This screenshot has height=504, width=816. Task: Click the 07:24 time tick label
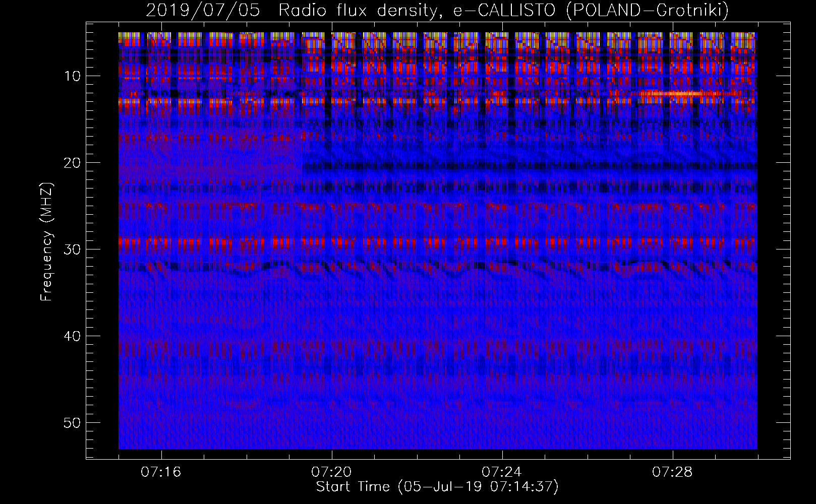pyautogui.click(x=502, y=472)
